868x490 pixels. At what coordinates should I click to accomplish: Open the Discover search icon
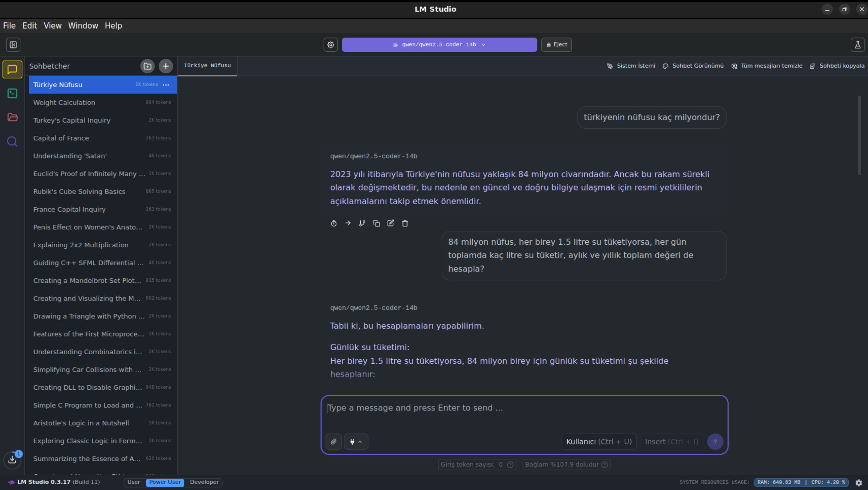tap(13, 141)
